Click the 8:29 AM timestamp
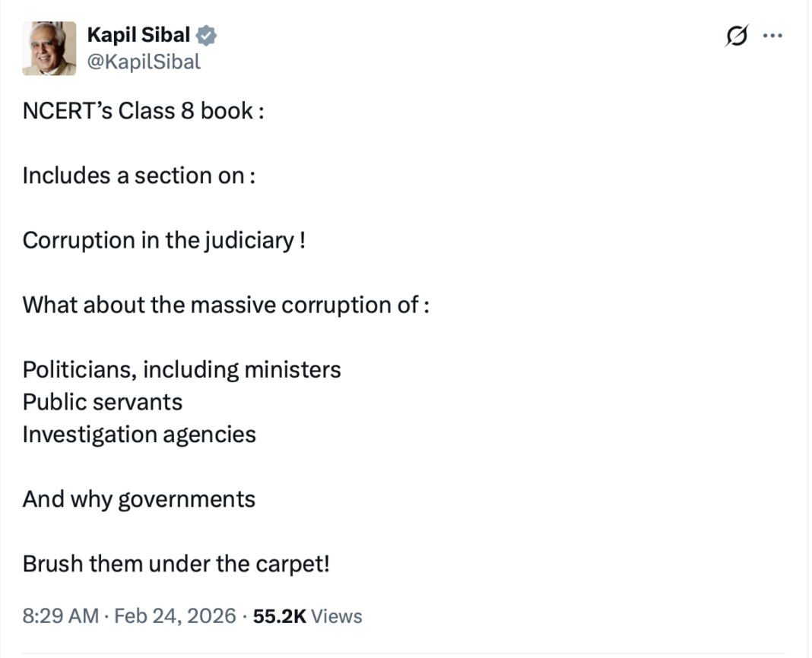 tap(61, 615)
